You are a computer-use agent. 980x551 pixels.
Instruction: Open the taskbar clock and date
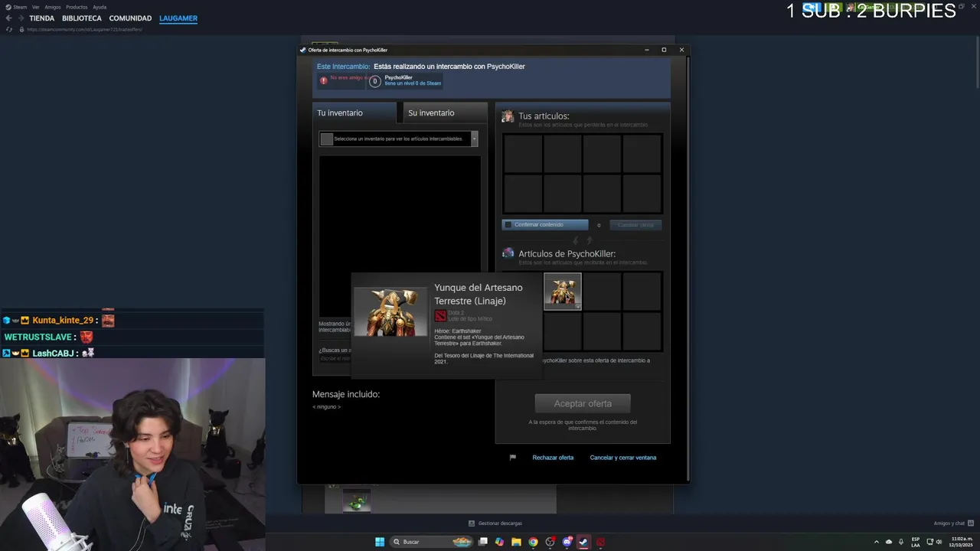pyautogui.click(x=962, y=542)
